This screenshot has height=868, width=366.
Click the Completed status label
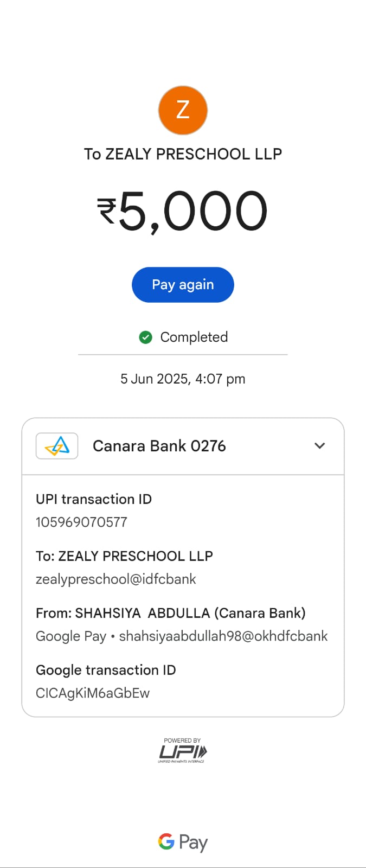(x=194, y=337)
